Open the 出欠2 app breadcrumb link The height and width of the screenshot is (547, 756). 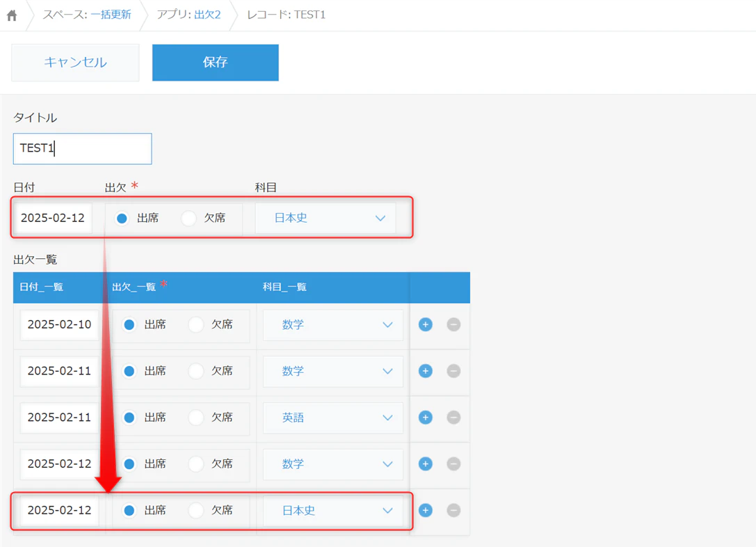click(207, 15)
